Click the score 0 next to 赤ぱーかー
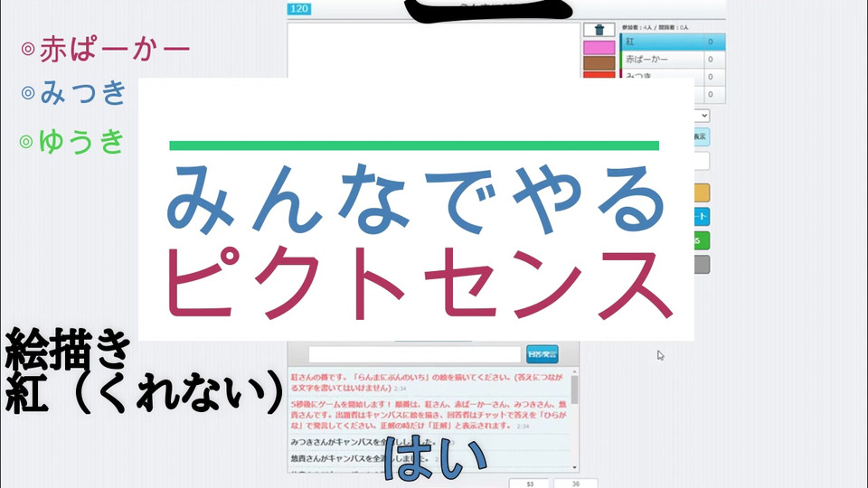 pos(711,60)
